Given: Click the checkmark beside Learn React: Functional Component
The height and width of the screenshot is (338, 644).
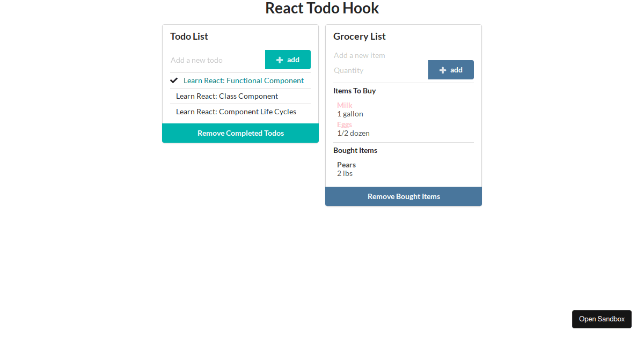Looking at the screenshot, I should [x=173, y=80].
